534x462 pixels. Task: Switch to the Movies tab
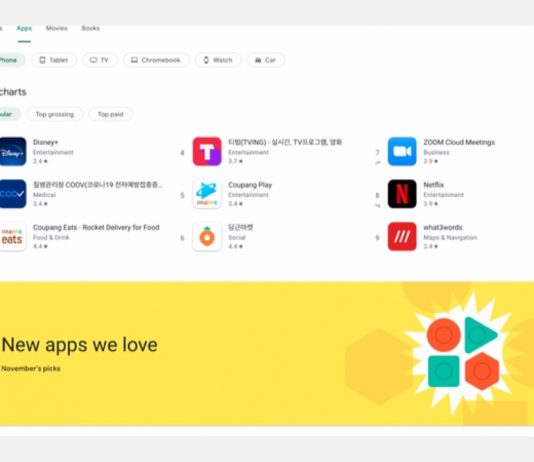click(57, 28)
